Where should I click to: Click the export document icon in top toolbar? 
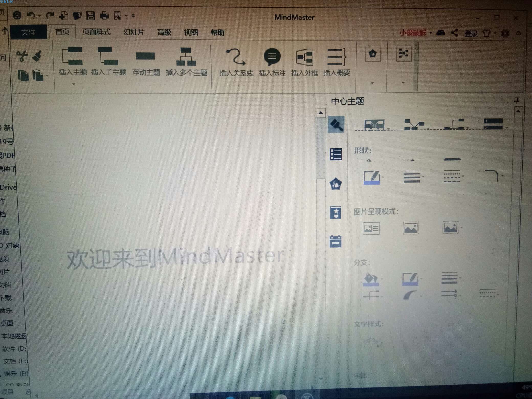[117, 16]
